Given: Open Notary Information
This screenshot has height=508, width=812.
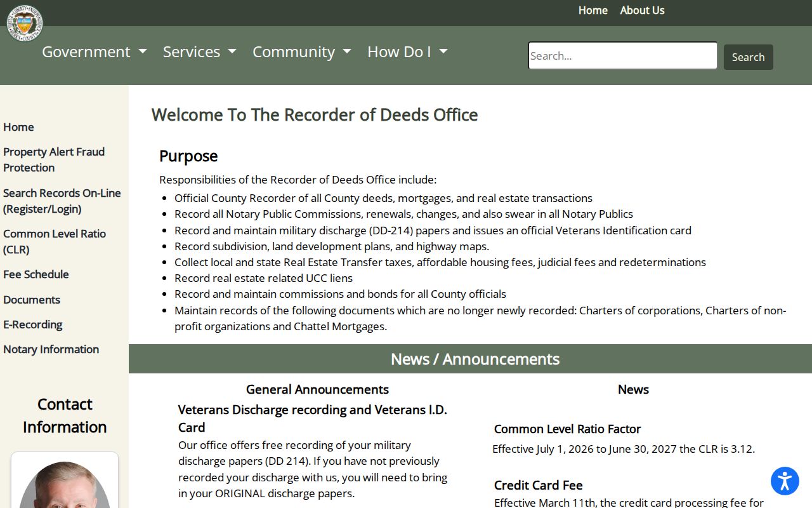Looking at the screenshot, I should pos(51,349).
